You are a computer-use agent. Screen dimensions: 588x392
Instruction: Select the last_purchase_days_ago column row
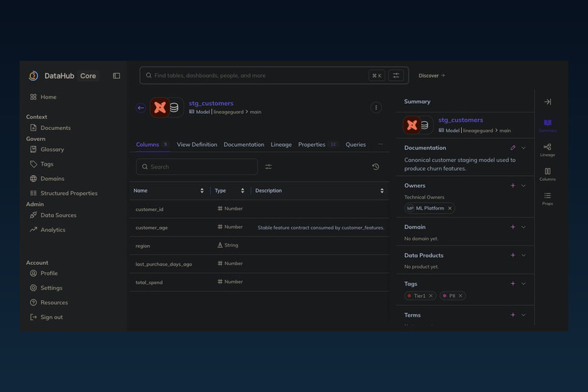pos(260,264)
